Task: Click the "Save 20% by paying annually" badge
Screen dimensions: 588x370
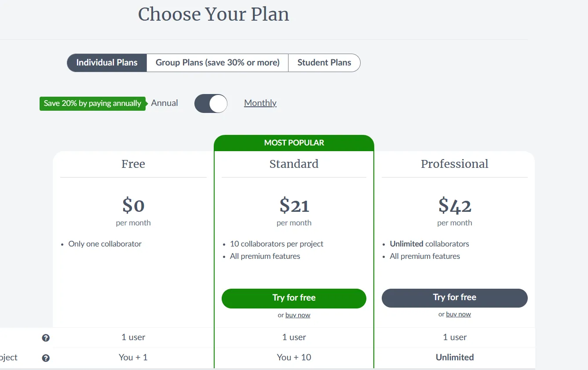Action: coord(92,104)
